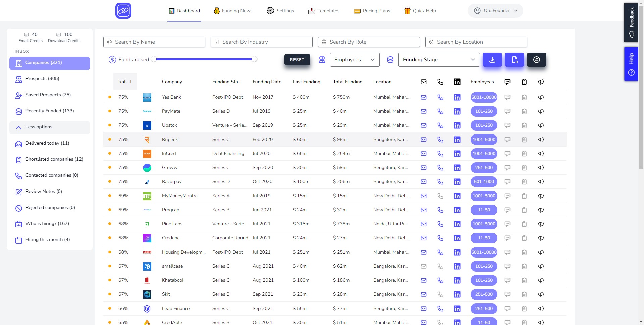644x325 pixels.
Task: Click the email column header icon
Action: [x=424, y=82]
